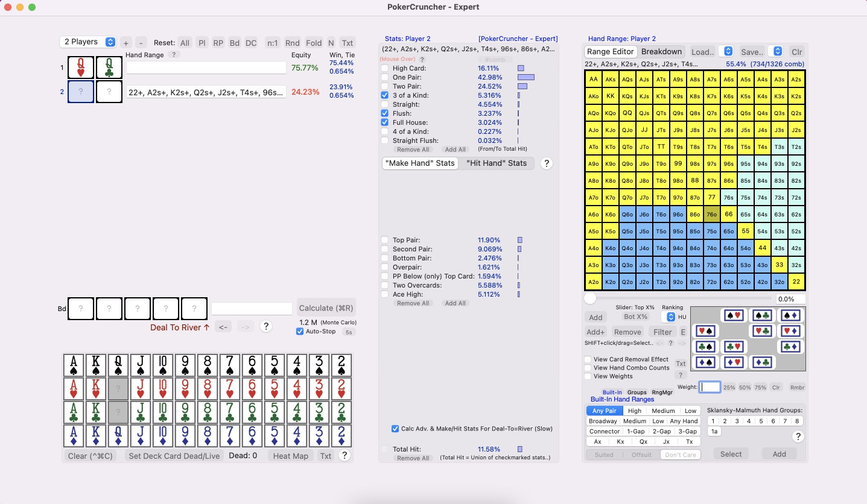Open help in Sklansky-Malmuth Hand Groups section
867x504 pixels.
[x=798, y=436]
